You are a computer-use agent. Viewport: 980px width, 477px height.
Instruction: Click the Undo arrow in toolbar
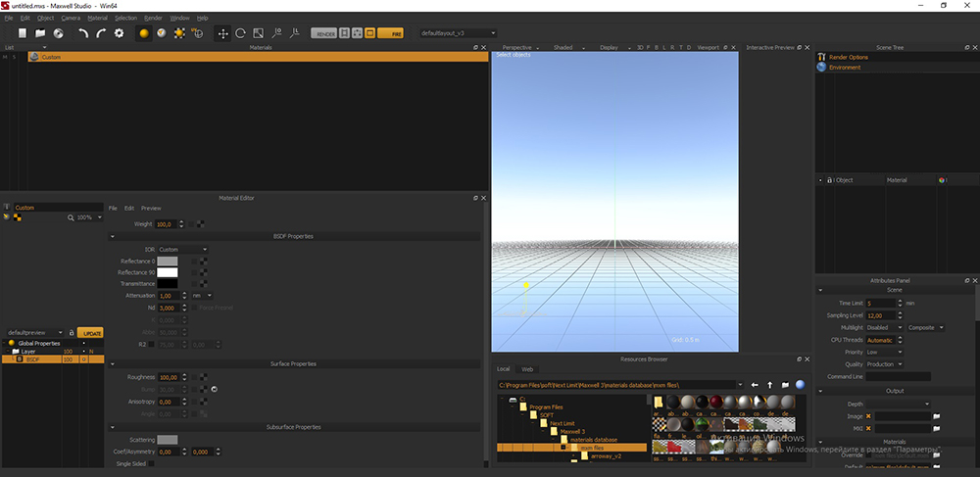pos(83,33)
